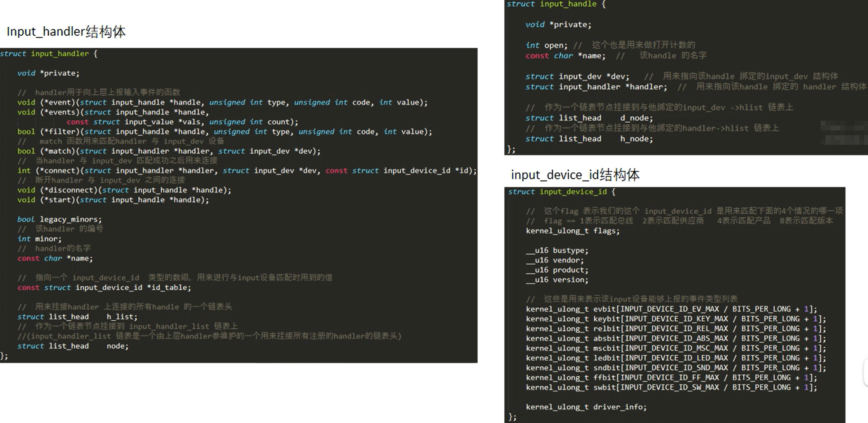Click the 'bool (*filter)' line
Viewport: 868px width, 423px height.
pos(225,132)
